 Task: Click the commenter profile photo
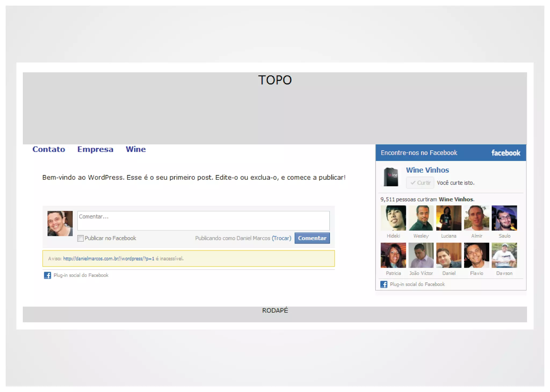[60, 224]
